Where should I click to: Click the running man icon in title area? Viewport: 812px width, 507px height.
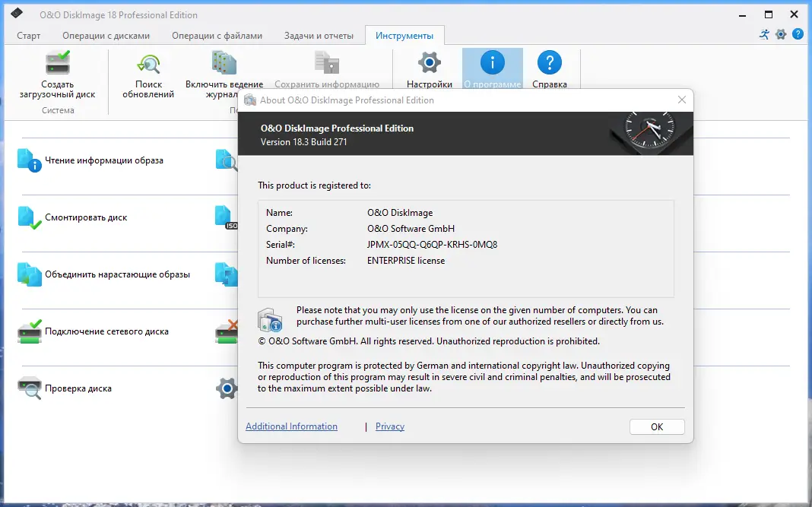click(x=764, y=35)
